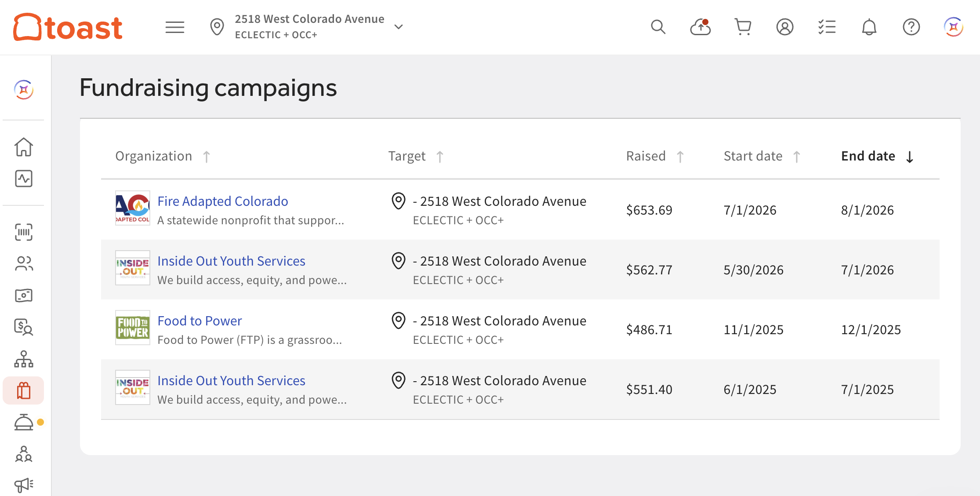The width and height of the screenshot is (980, 496).
Task: Click the start date 11/1/2025
Action: coord(754,329)
